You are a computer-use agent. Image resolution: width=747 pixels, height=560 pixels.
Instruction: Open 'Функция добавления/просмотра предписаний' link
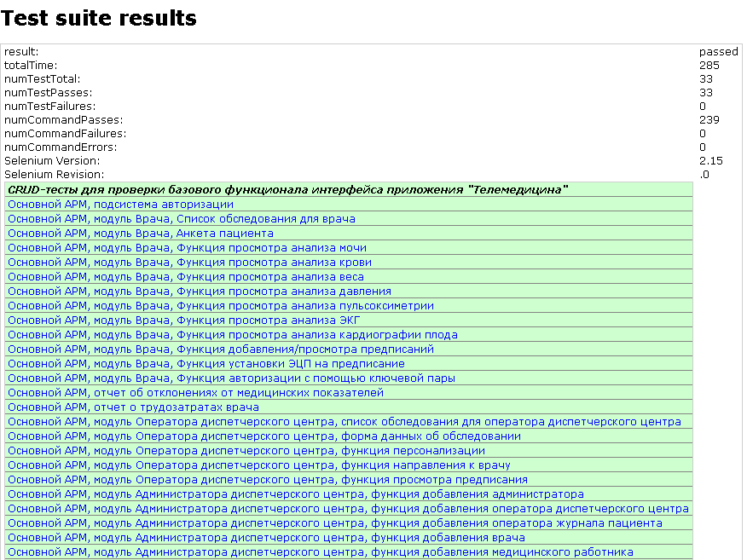pyautogui.click(x=221, y=349)
